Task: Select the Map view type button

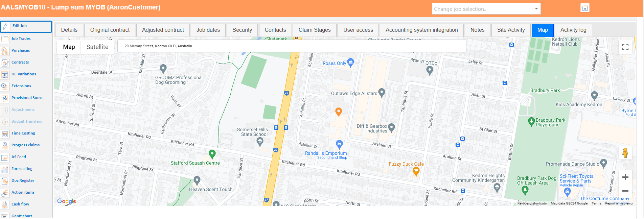Action: coord(69,47)
